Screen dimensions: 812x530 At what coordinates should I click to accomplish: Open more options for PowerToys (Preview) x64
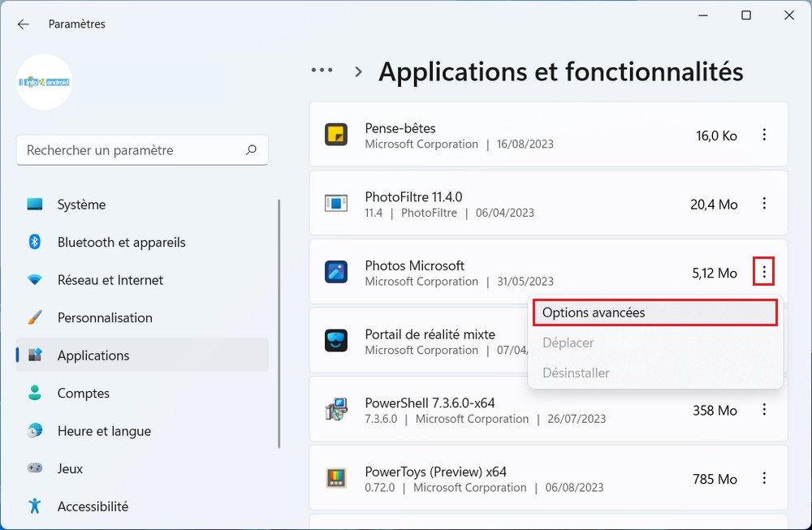764,478
